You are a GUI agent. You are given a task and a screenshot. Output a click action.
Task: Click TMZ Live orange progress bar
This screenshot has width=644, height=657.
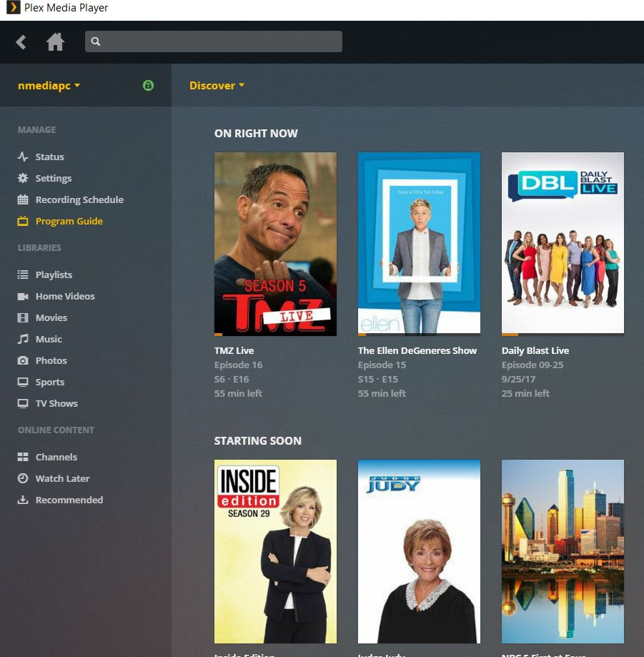218,335
